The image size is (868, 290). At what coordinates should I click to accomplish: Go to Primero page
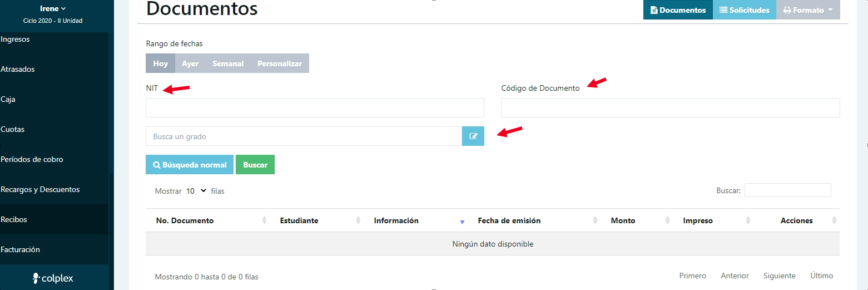(692, 276)
